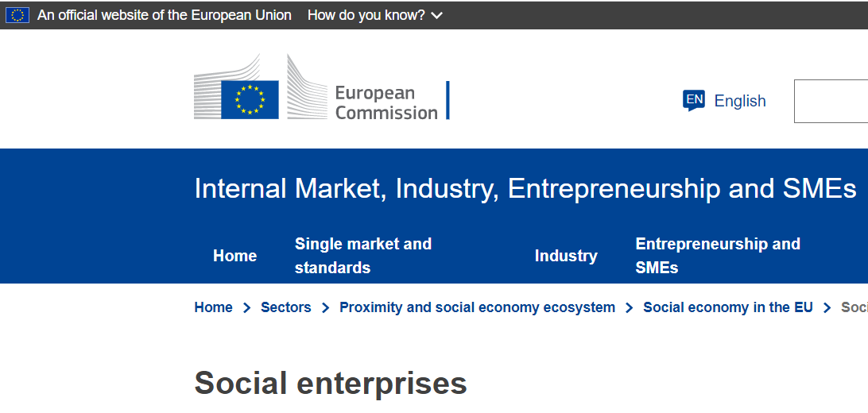Follow the Sectors breadcrumb link

(x=286, y=307)
